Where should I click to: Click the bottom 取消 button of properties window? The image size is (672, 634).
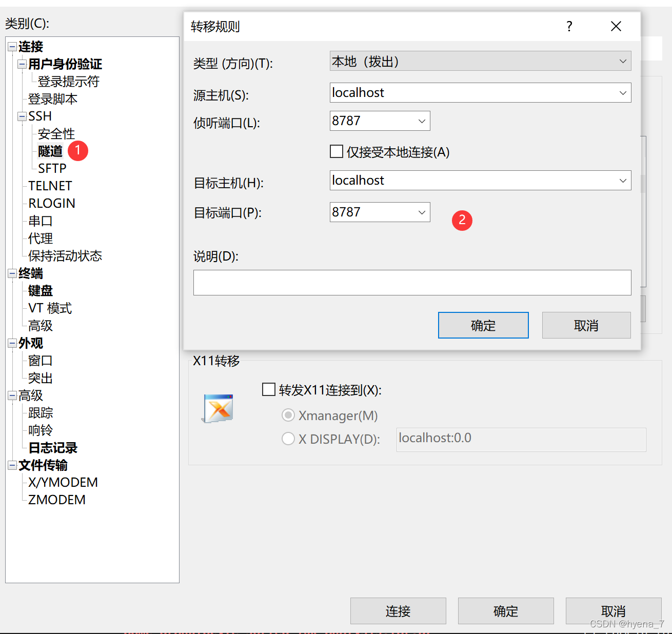(614, 611)
